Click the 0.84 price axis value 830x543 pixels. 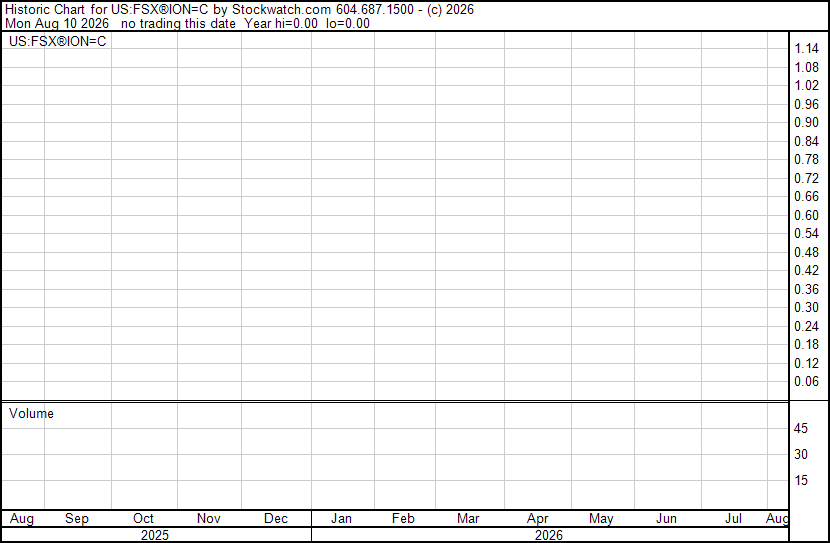806,141
